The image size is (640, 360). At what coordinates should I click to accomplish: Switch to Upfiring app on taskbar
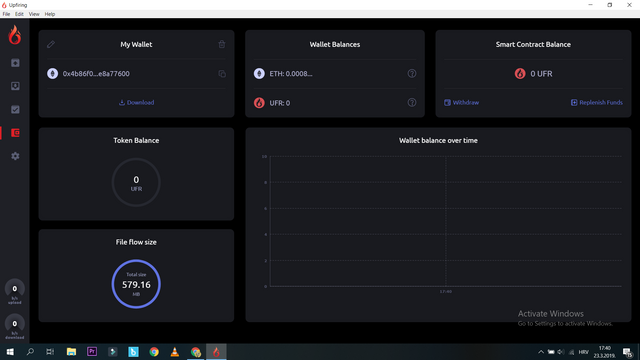[x=216, y=351]
